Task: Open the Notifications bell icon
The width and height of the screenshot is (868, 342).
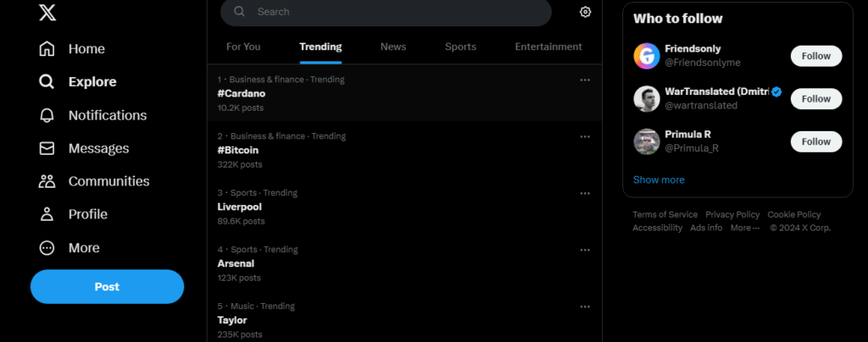Action: click(x=47, y=115)
